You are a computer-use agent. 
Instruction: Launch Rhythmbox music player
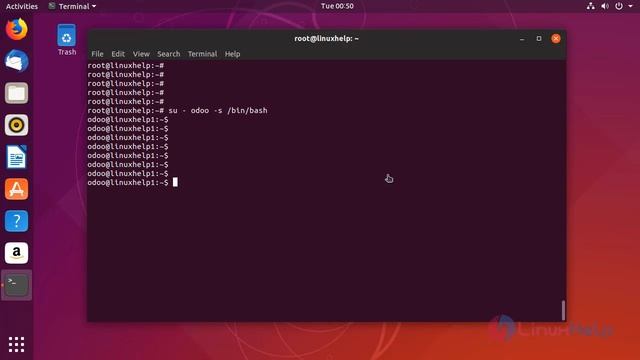pyautogui.click(x=16, y=125)
